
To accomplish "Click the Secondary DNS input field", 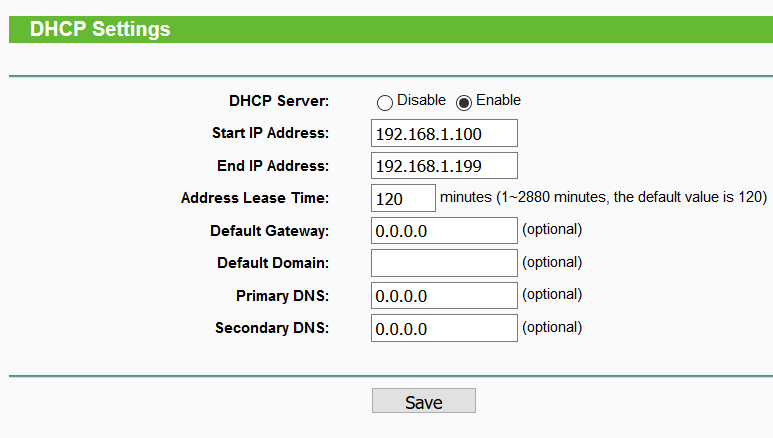I will 444,328.
